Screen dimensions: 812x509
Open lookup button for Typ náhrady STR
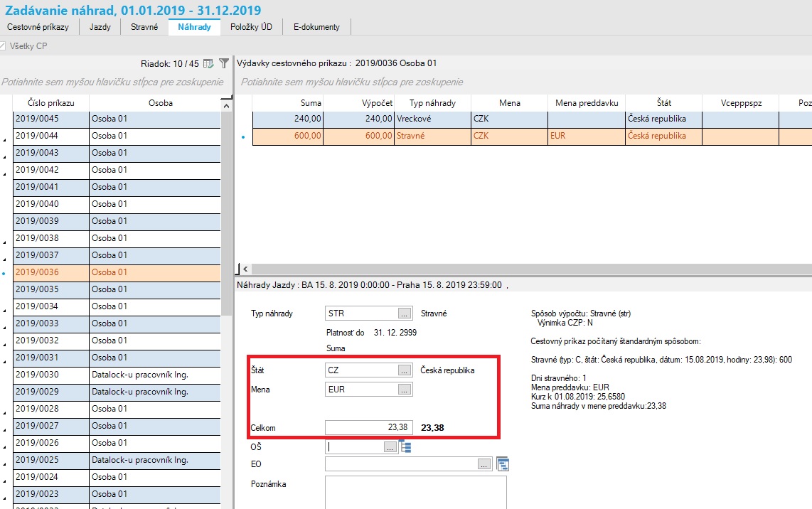pyautogui.click(x=405, y=314)
